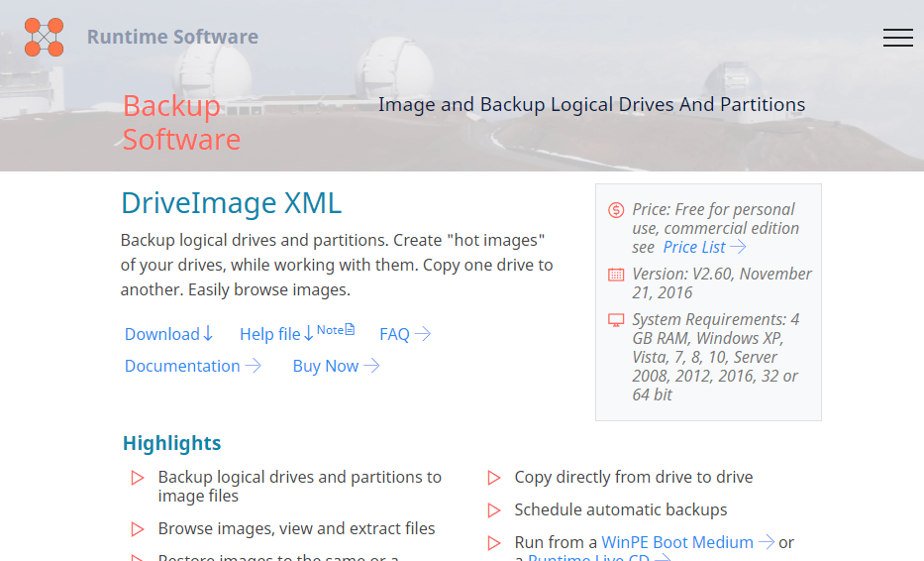Click the 'Backup logical drives and partitions to image files' text

tap(299, 486)
